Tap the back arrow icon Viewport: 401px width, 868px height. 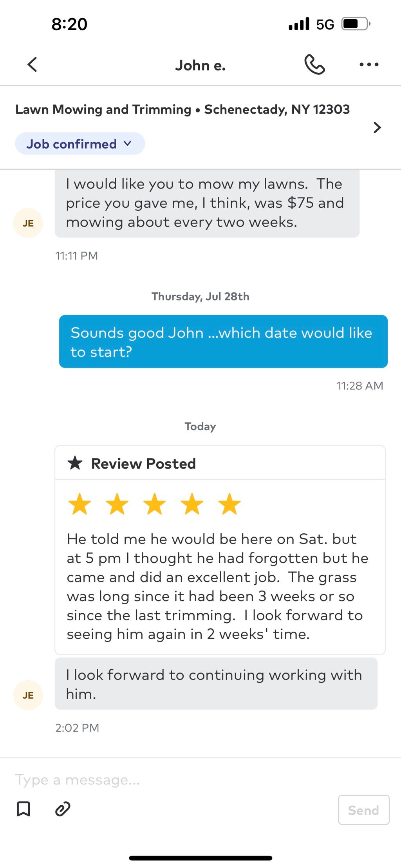32,65
